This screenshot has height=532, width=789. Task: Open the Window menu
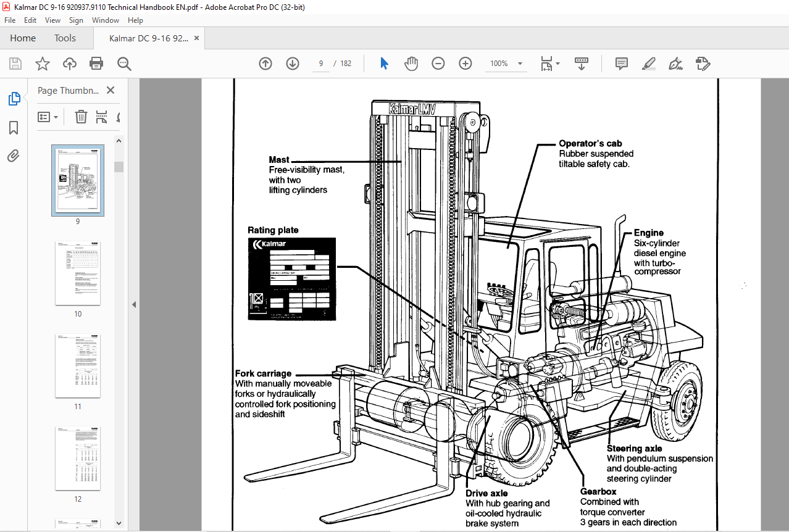tap(106, 20)
